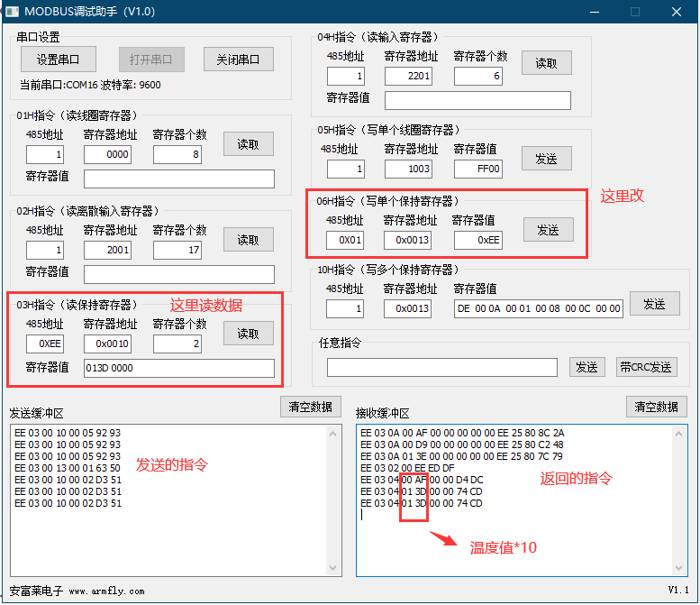Viewport: 700px width, 605px height.
Task: Click 读取 in the 01H指令 group
Action: tap(249, 144)
